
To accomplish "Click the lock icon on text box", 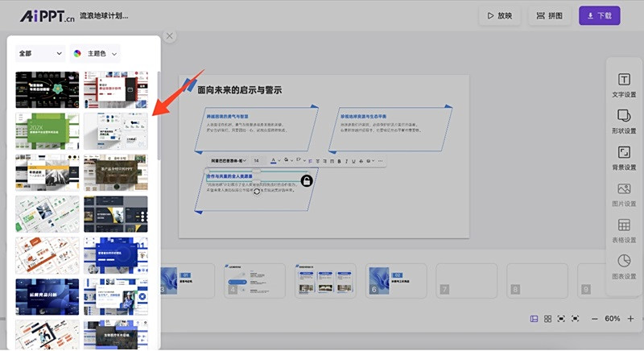I will pos(307,181).
